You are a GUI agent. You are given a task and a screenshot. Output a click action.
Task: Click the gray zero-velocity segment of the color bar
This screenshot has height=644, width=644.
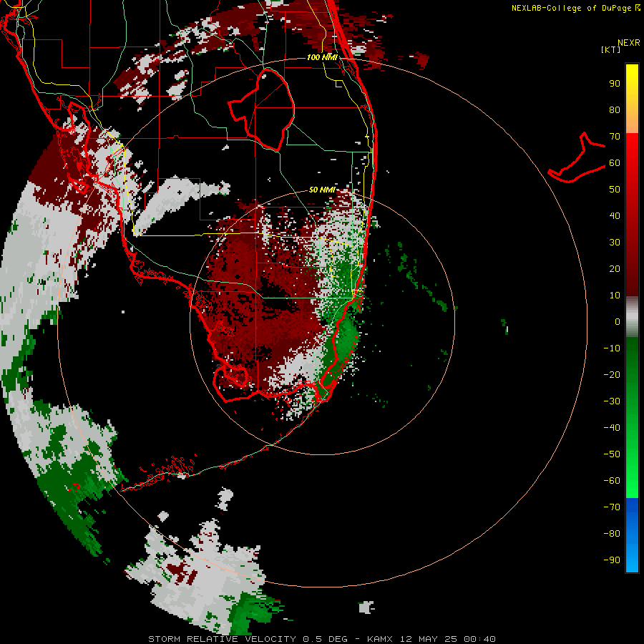(632, 317)
